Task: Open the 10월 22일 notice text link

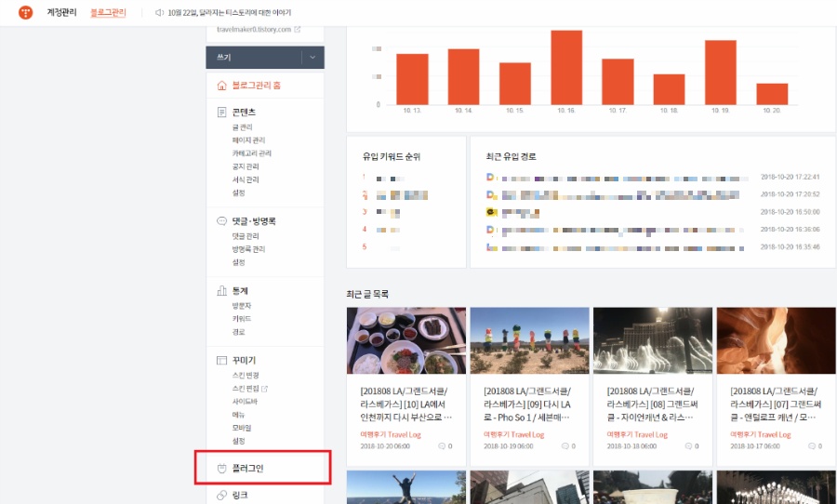Action: coord(230,12)
